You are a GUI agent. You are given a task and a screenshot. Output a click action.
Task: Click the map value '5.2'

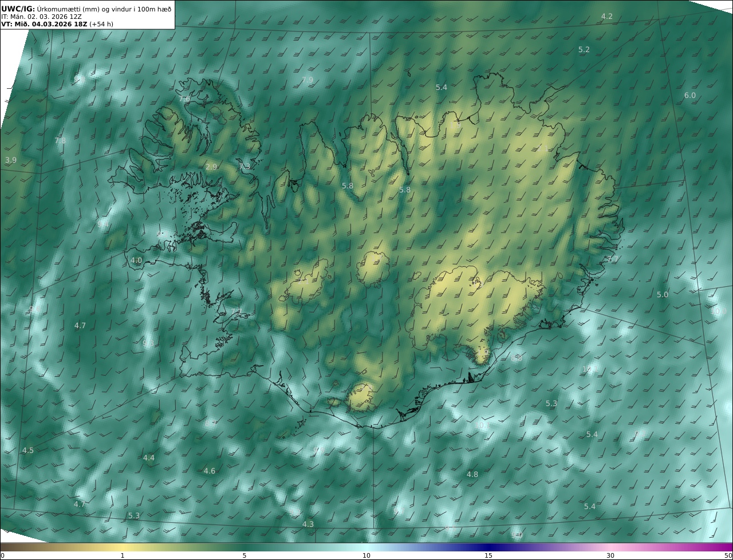coord(584,50)
